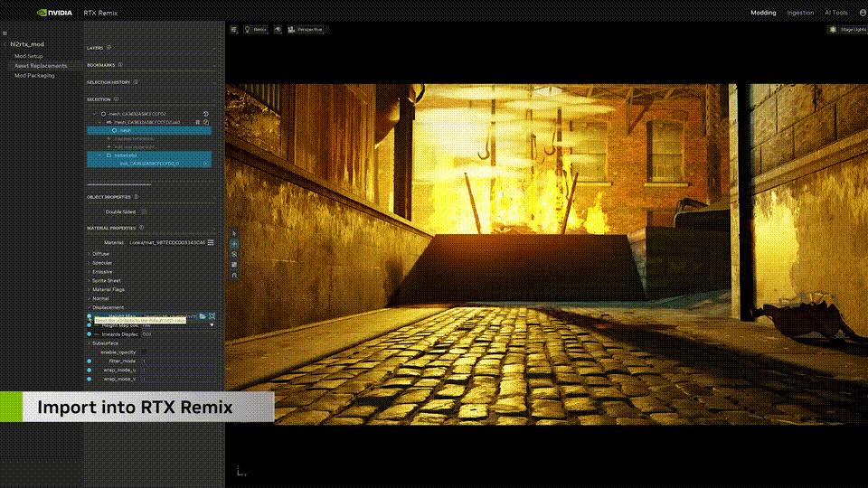Open the Perspective camera dropdown
This screenshot has height=488, width=868.
point(305,29)
